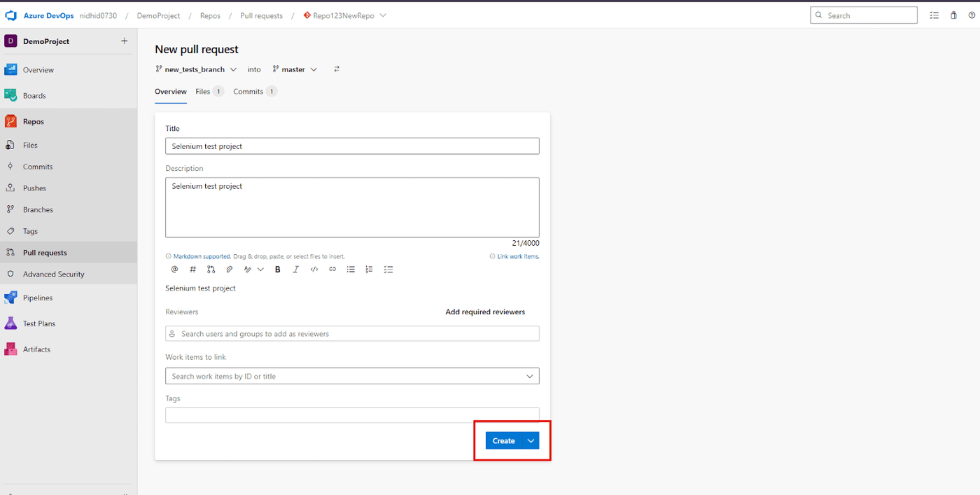Click the Repos breadcrumb
The height and width of the screenshot is (495, 980).
(210, 15)
